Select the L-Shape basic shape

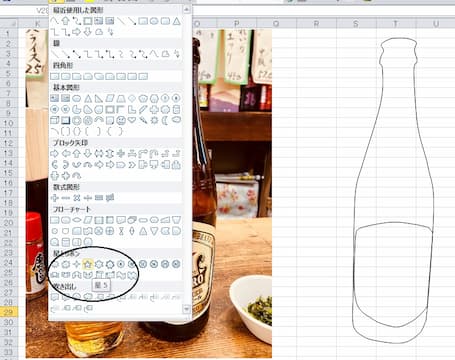pos(132,109)
